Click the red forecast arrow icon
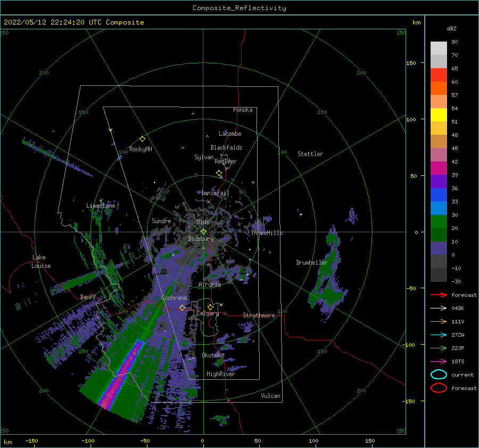479x448 pixels. (439, 295)
